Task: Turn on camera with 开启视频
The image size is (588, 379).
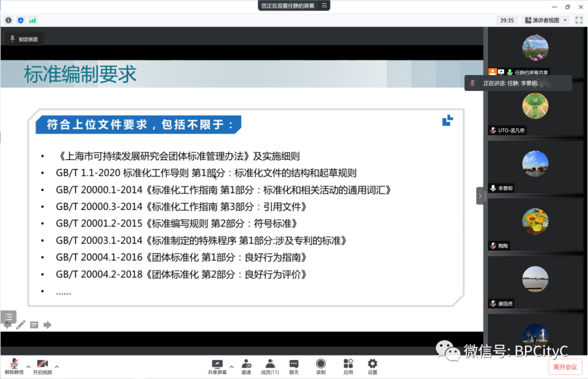Action: point(42,366)
